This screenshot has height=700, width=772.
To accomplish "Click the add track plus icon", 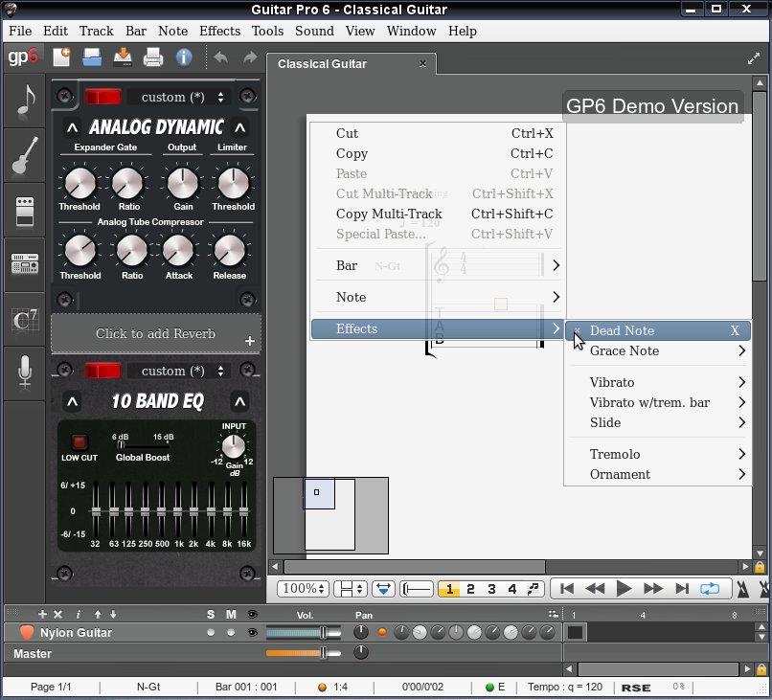I will [x=42, y=614].
